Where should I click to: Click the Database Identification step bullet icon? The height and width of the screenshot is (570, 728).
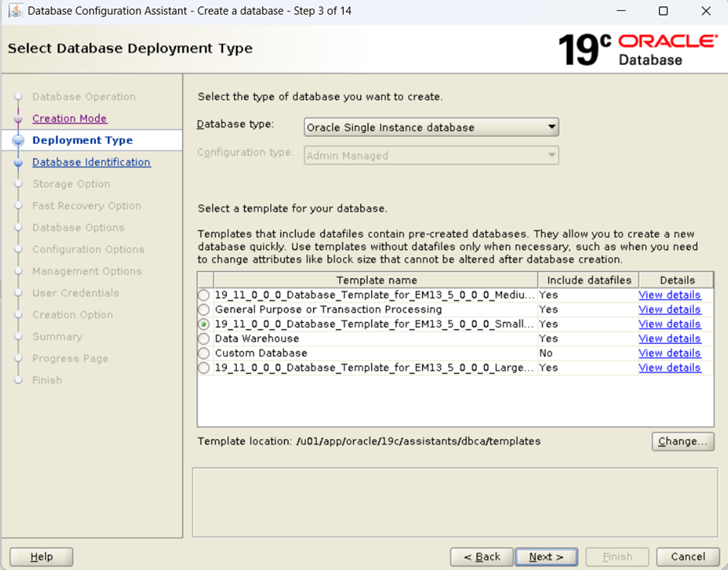coord(19,163)
